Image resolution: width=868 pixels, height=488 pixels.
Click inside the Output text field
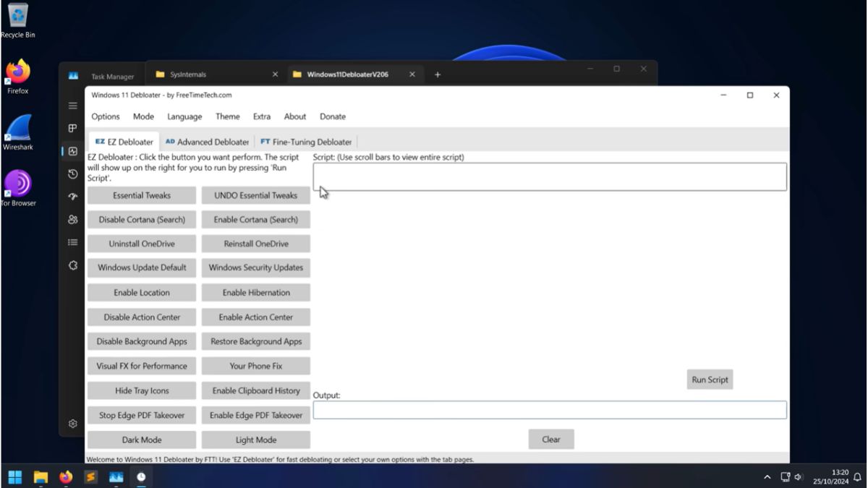[x=550, y=410]
